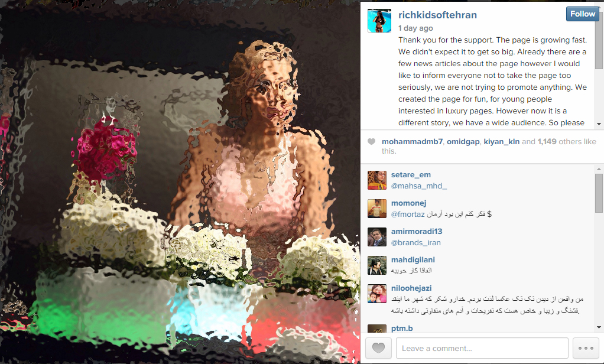The width and height of the screenshot is (604, 364).
Task: Click richkidsoftehran profile avatar
Action: click(x=379, y=21)
